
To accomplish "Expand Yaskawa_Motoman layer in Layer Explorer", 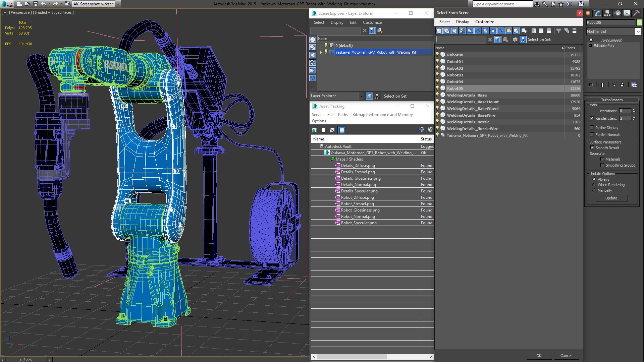I will [320, 52].
